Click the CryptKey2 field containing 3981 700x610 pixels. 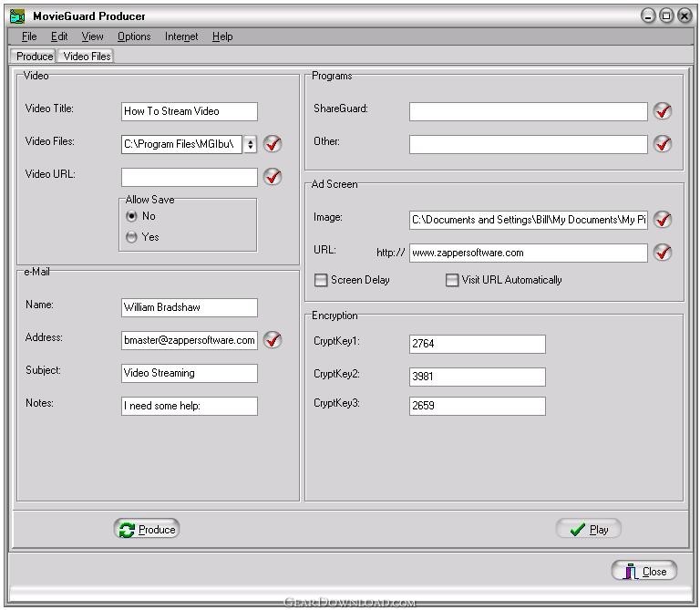(x=478, y=377)
